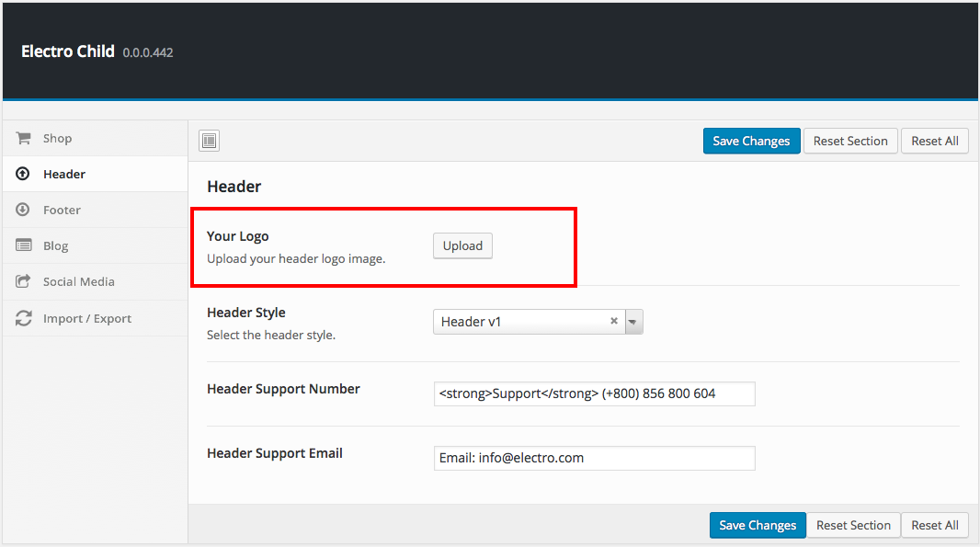Click the Social Media share icon
The image size is (980, 547).
click(23, 281)
